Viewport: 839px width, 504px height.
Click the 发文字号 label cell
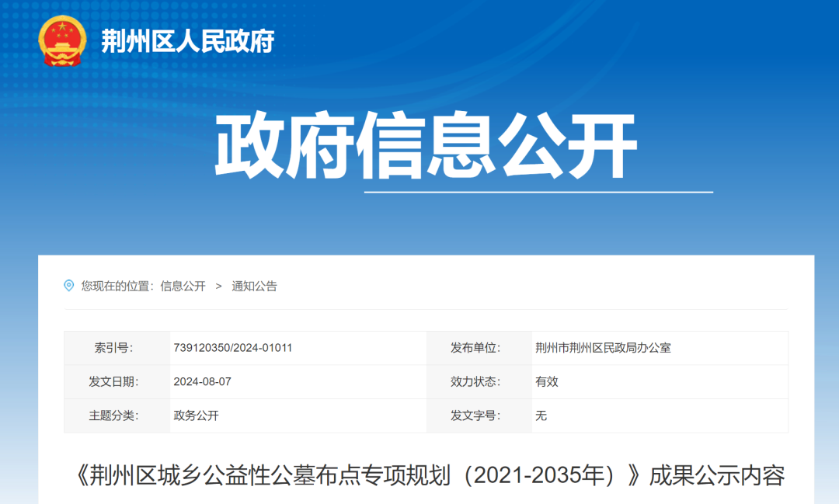[475, 415]
